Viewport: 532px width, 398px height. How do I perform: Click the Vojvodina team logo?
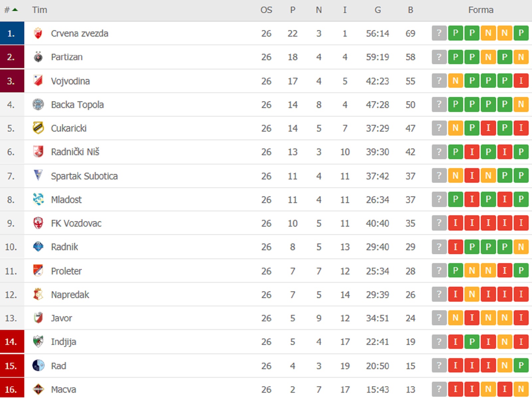(x=38, y=81)
